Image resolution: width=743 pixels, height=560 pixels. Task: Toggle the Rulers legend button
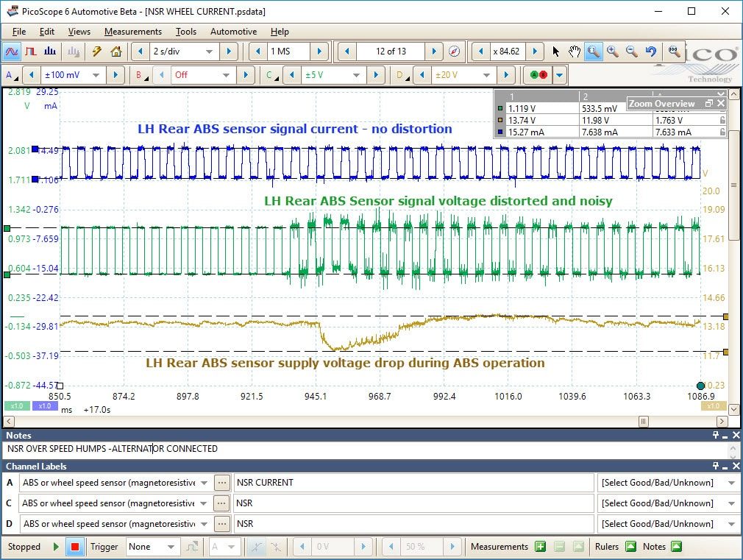[x=630, y=547]
